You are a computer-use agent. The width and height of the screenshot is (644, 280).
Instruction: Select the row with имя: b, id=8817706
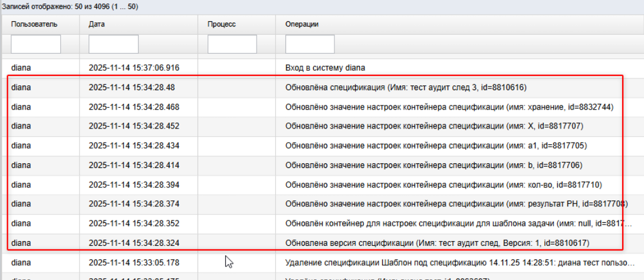point(322,166)
